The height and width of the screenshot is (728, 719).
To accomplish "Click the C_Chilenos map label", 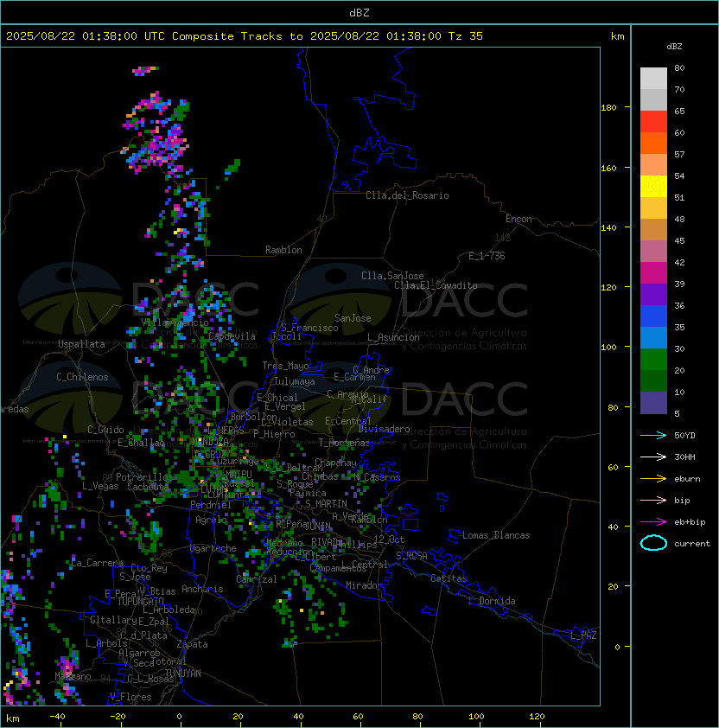I will click(82, 377).
